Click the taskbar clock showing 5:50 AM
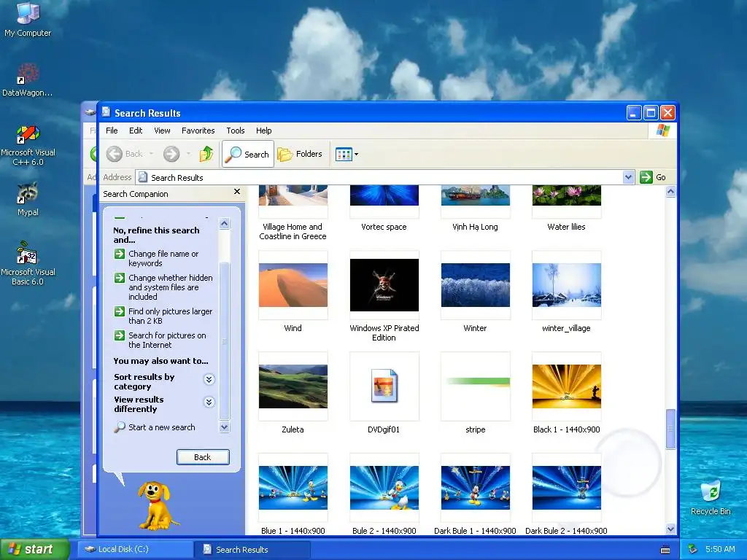747x560 pixels. 720,549
